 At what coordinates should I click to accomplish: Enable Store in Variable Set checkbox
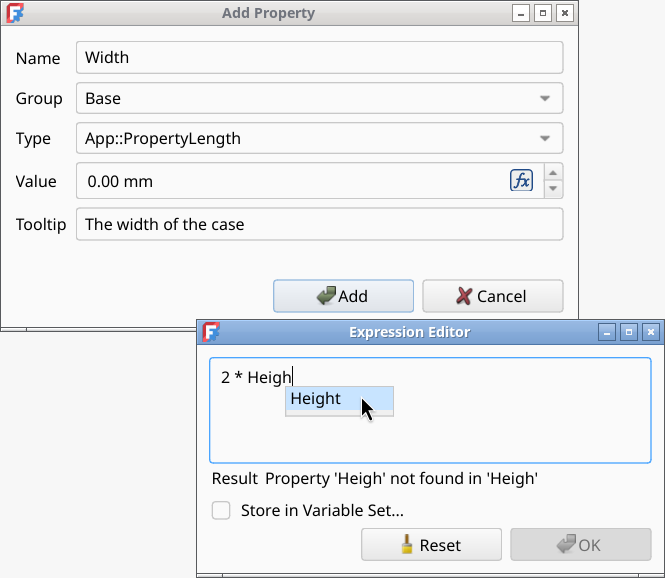coord(221,511)
